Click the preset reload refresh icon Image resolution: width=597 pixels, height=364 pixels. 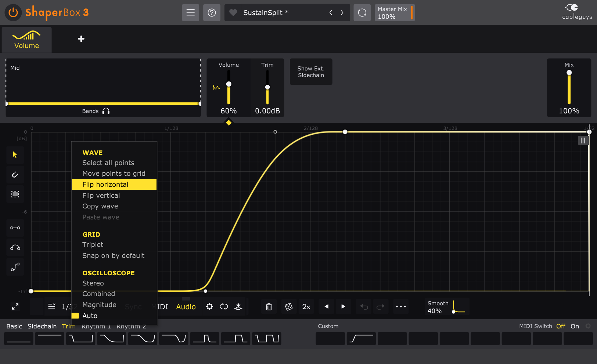click(x=362, y=12)
